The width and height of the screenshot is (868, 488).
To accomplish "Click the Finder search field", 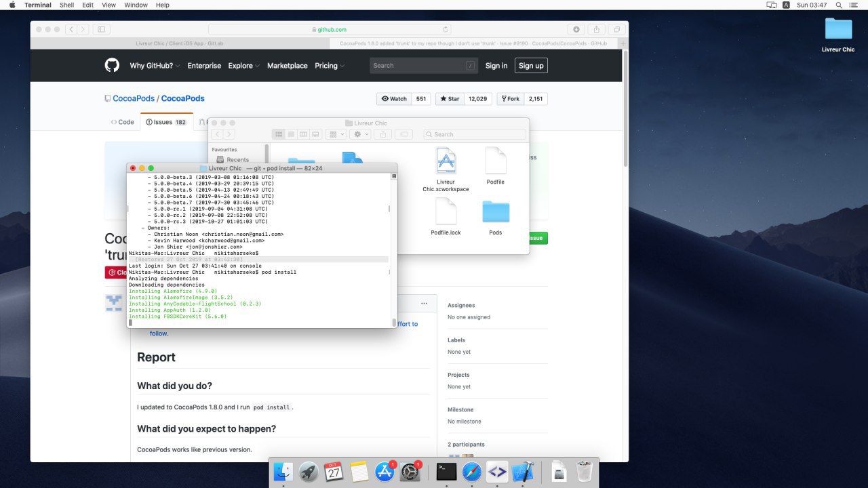I will point(474,134).
